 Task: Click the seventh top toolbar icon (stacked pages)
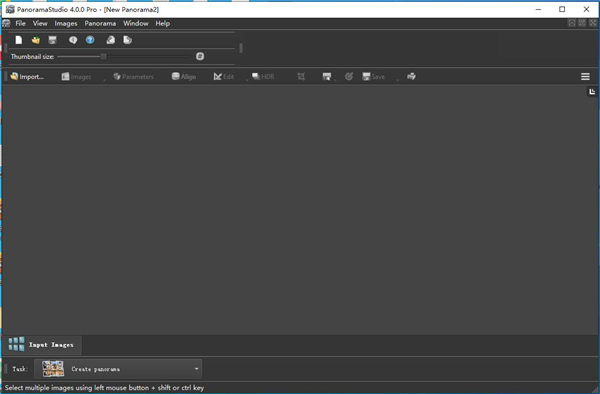127,40
